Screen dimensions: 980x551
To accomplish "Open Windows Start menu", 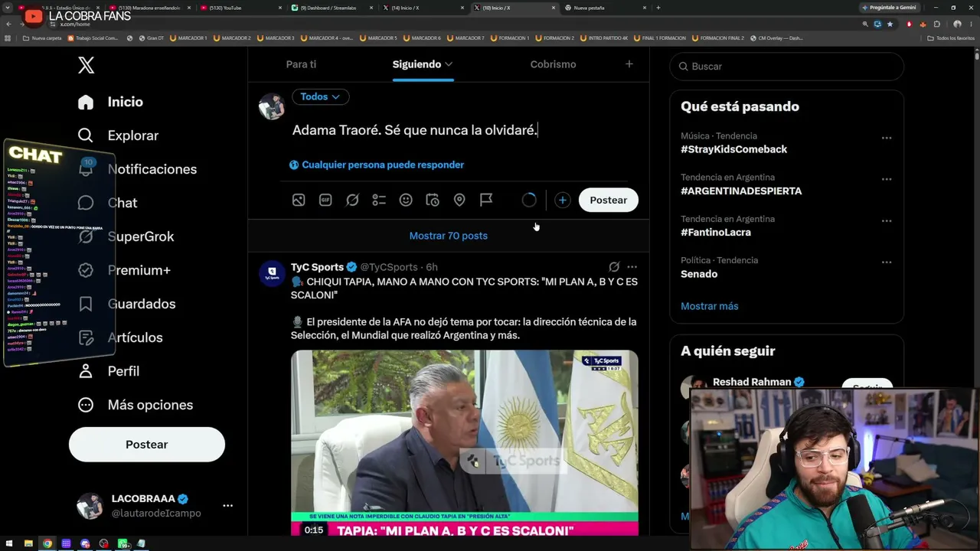I will point(10,543).
